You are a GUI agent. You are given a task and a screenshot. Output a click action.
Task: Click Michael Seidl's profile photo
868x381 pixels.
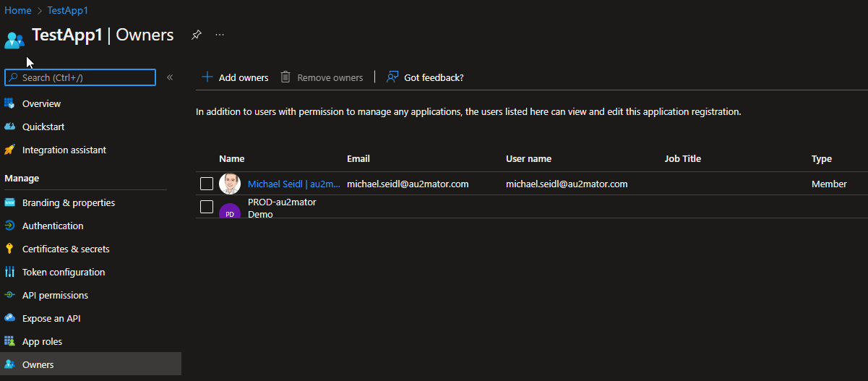click(230, 184)
